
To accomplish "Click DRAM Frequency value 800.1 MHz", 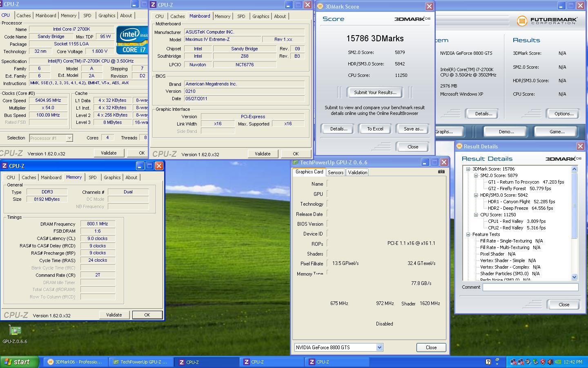I will 98,224.
